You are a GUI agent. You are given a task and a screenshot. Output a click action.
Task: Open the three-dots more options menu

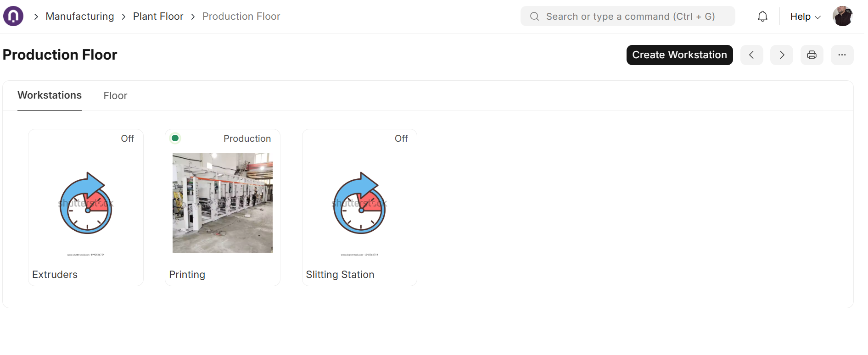coord(842,55)
